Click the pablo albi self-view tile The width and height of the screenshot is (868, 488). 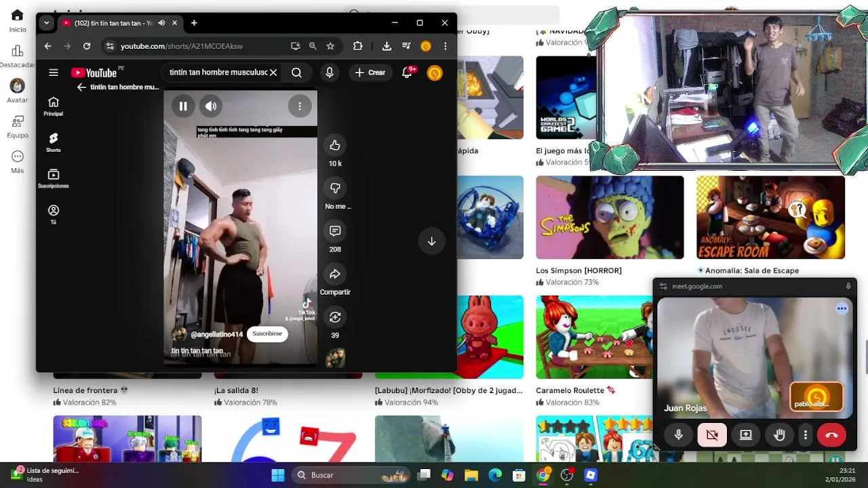click(816, 397)
